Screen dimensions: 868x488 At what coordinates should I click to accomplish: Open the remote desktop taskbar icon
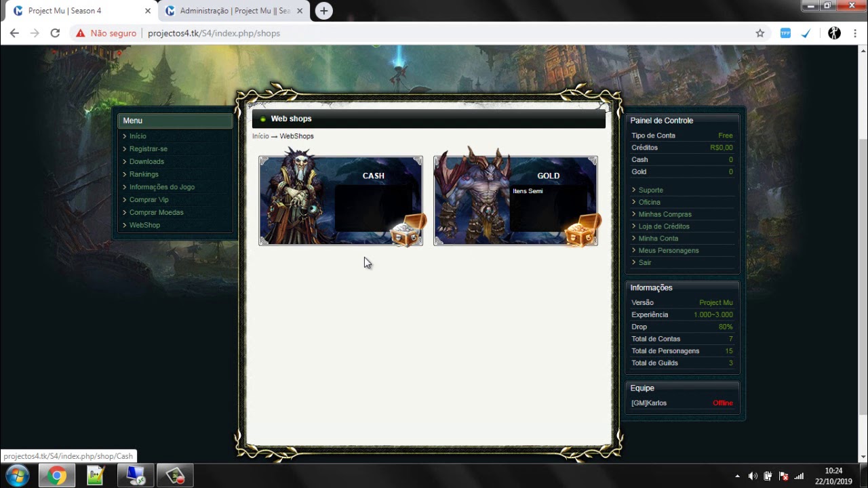[x=136, y=476]
